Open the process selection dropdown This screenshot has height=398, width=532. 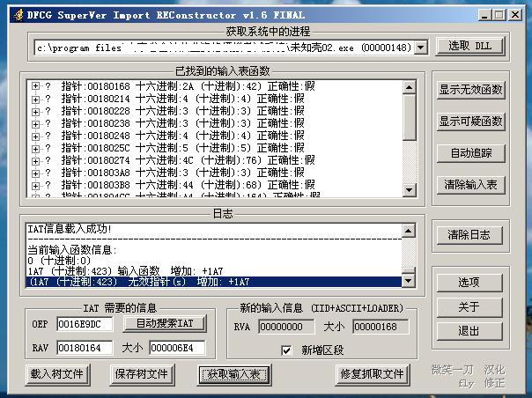pyautogui.click(x=421, y=48)
